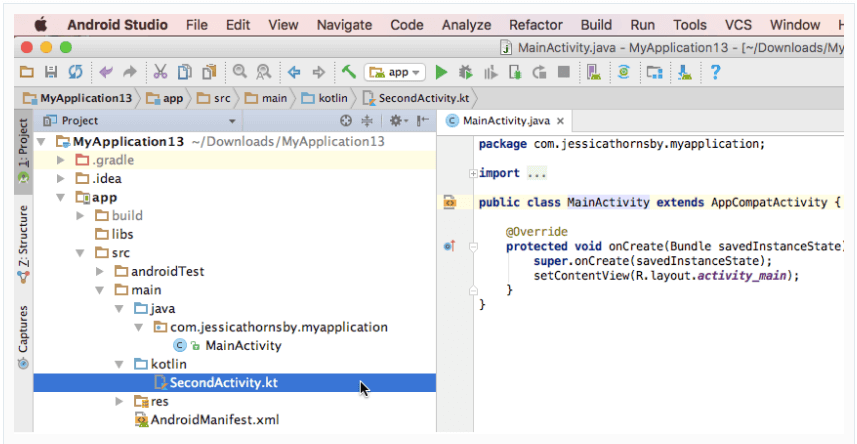Image resolution: width=857 pixels, height=444 pixels.
Task: Open the Refactor menu
Action: tap(535, 25)
